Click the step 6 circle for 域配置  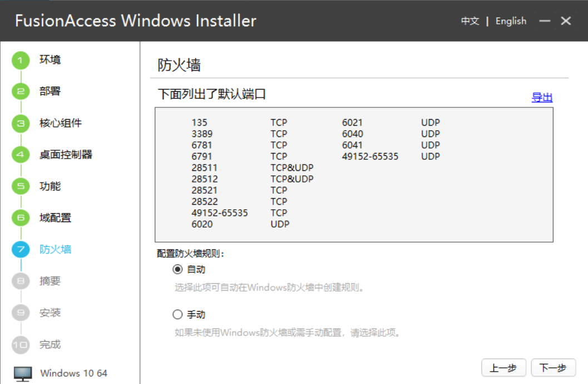click(x=21, y=218)
